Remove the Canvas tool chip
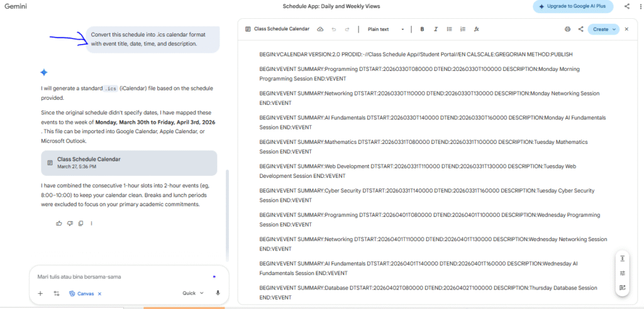 coord(100,294)
